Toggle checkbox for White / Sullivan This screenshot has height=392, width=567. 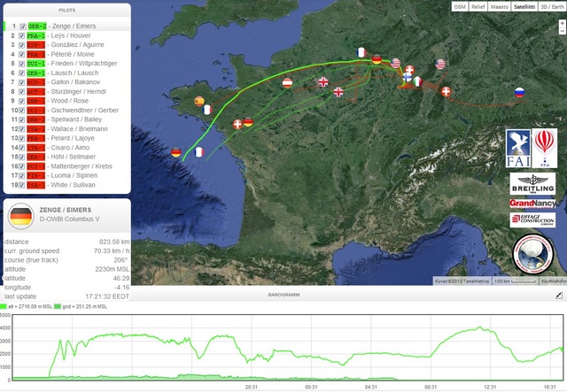point(22,187)
